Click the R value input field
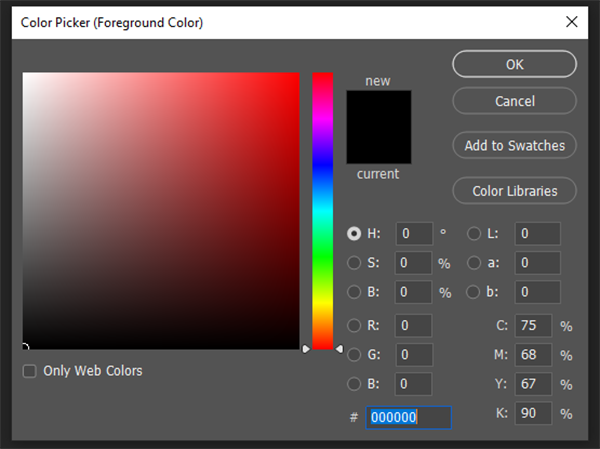The height and width of the screenshot is (449, 600). pyautogui.click(x=413, y=325)
